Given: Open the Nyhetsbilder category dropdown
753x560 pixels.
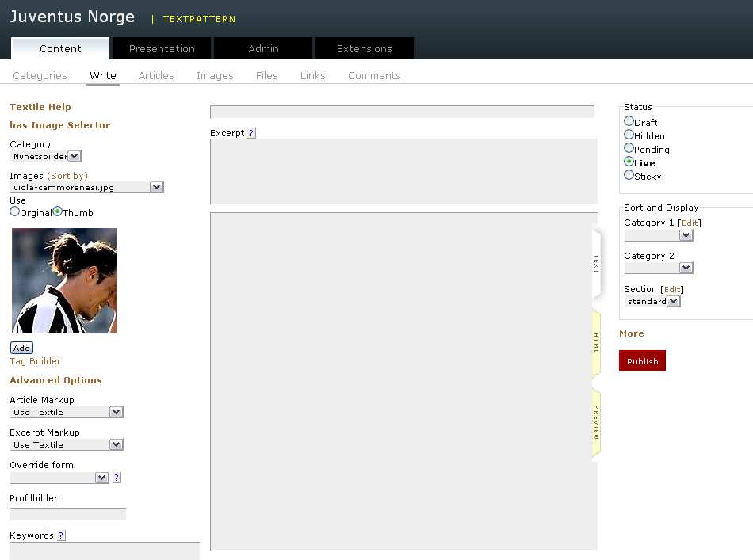Looking at the screenshot, I should [46, 156].
